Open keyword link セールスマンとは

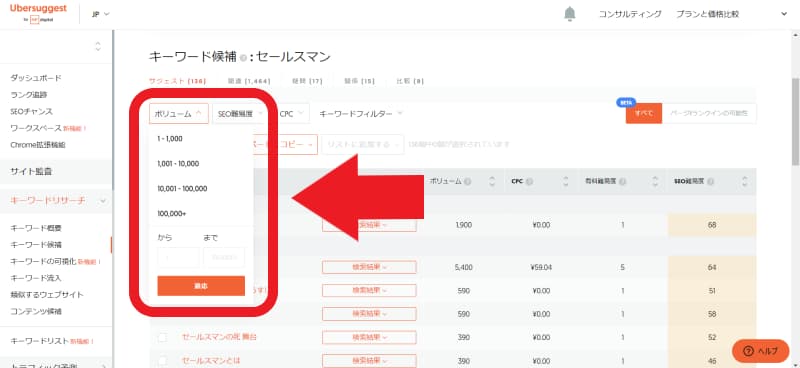pyautogui.click(x=211, y=360)
